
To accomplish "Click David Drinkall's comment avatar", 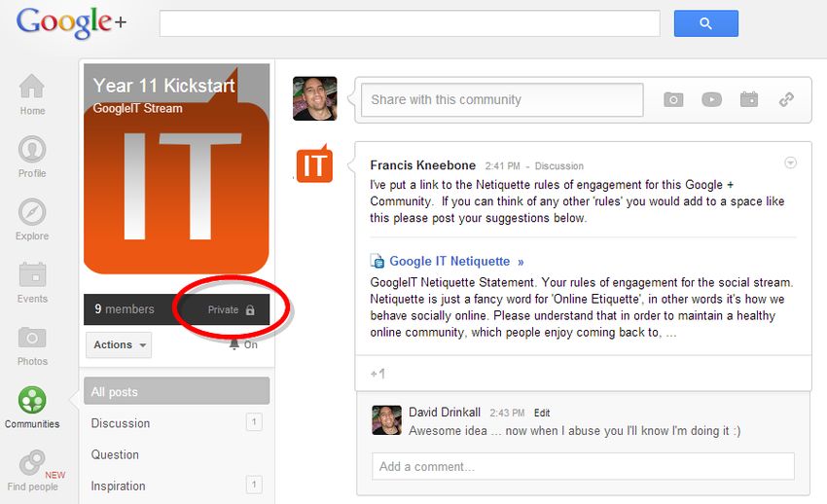I will point(386,420).
